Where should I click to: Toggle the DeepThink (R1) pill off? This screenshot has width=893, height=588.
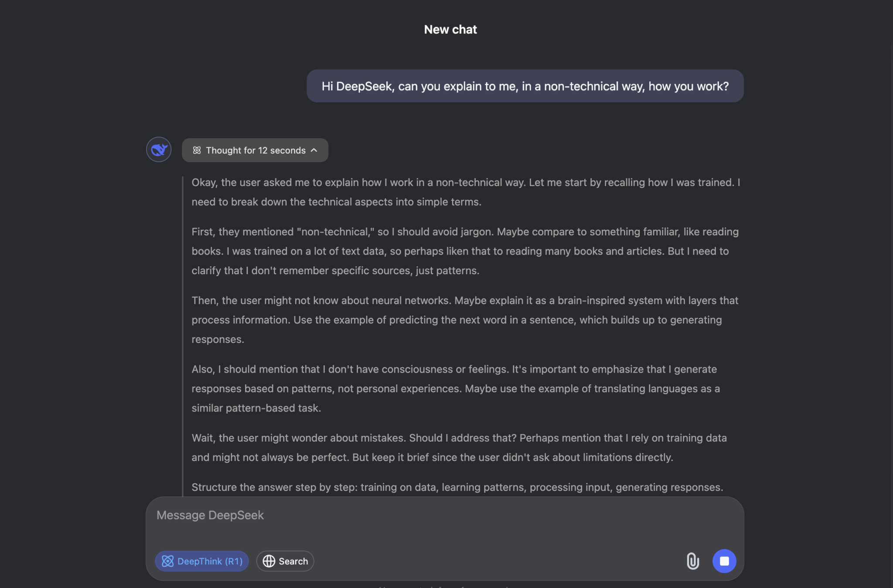tap(201, 561)
